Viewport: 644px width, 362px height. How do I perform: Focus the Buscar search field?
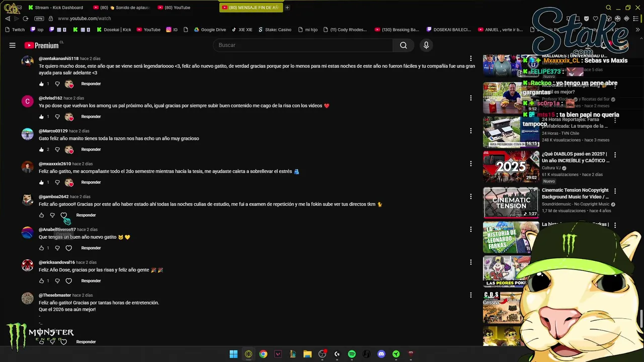tap(303, 45)
